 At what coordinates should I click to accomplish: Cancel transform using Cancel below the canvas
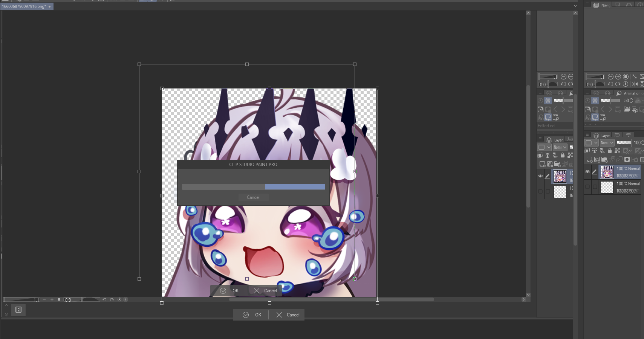click(x=288, y=315)
